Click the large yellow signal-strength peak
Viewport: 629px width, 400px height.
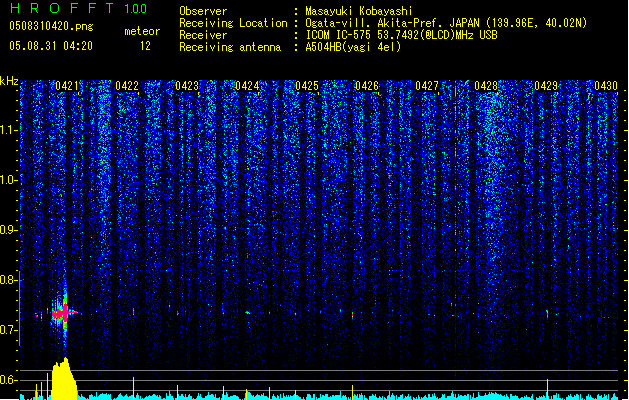coord(64,379)
